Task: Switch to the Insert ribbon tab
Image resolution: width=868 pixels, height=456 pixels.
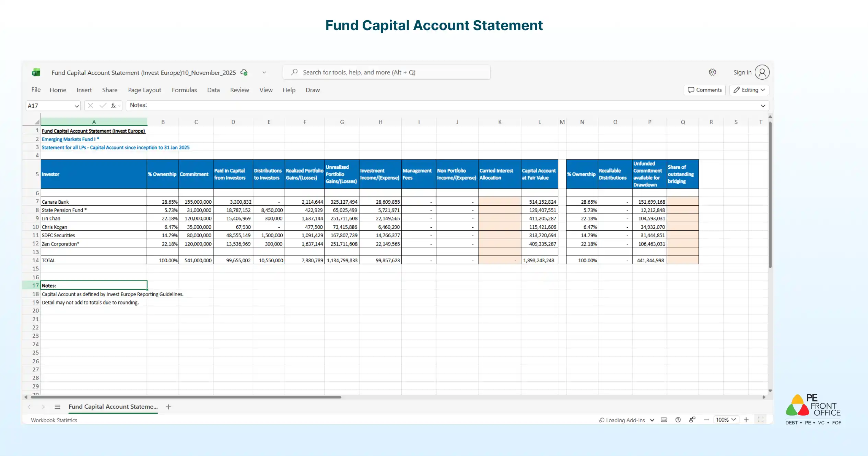Action: coord(84,90)
